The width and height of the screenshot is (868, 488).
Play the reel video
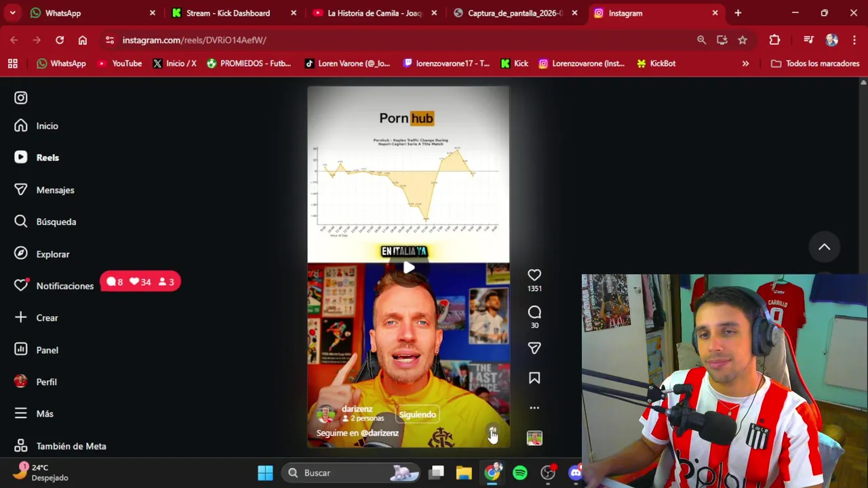(408, 268)
